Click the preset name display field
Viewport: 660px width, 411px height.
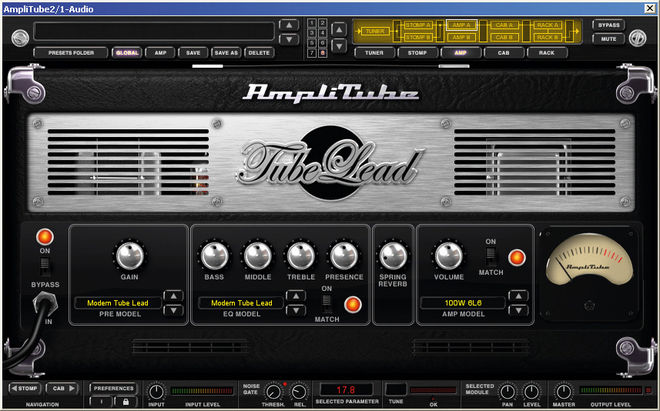154,31
